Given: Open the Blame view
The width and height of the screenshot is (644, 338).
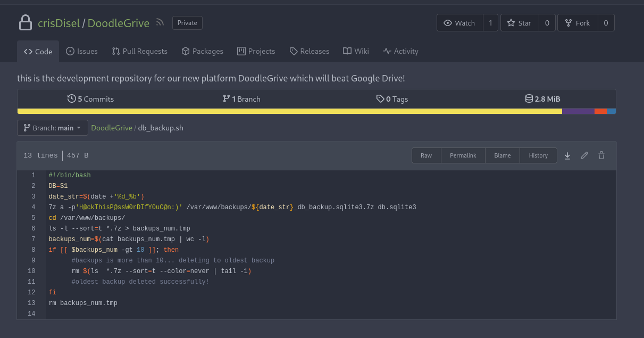Looking at the screenshot, I should click(503, 155).
